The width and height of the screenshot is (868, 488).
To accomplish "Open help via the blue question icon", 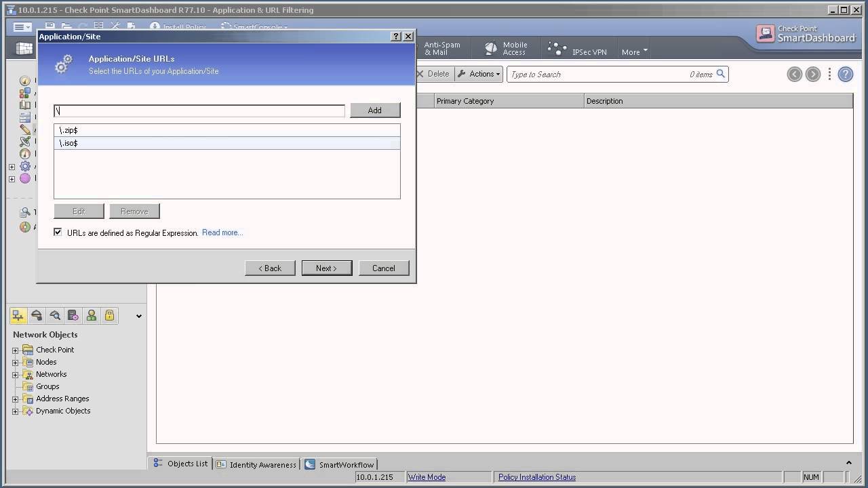I will 845,75.
